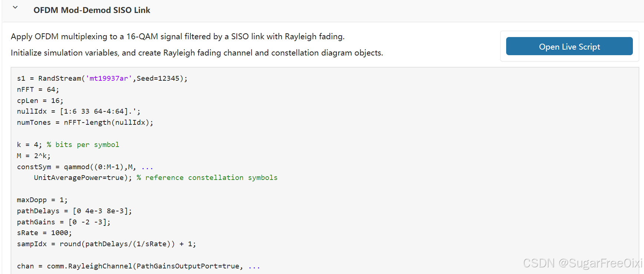The width and height of the screenshot is (644, 274).
Task: Click the Open Live Script button
Action: pyautogui.click(x=569, y=46)
